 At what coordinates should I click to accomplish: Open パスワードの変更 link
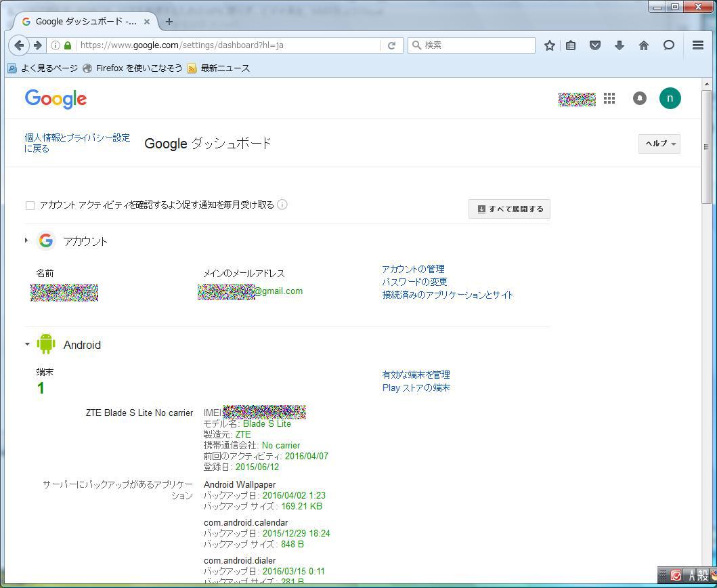[x=414, y=282]
